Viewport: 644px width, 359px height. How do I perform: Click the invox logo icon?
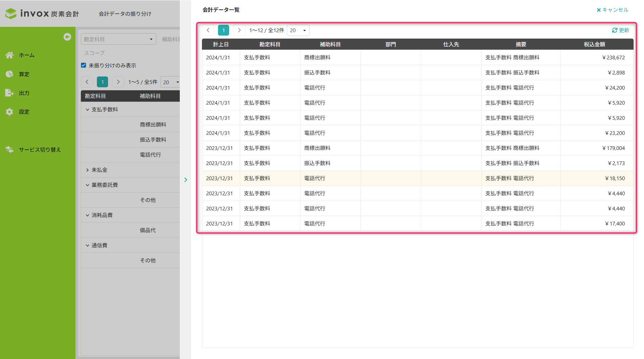11,13
